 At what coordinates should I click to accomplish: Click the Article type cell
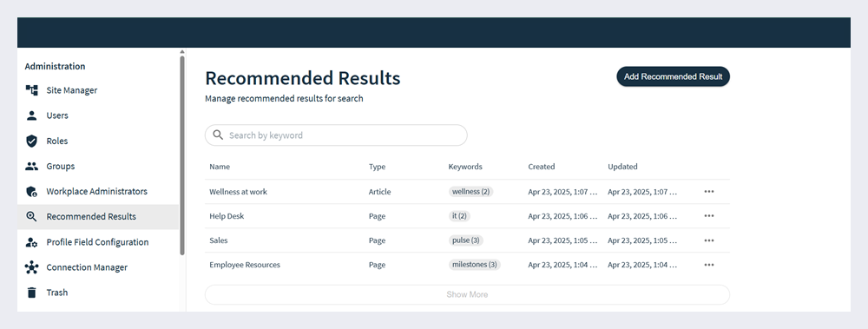380,192
